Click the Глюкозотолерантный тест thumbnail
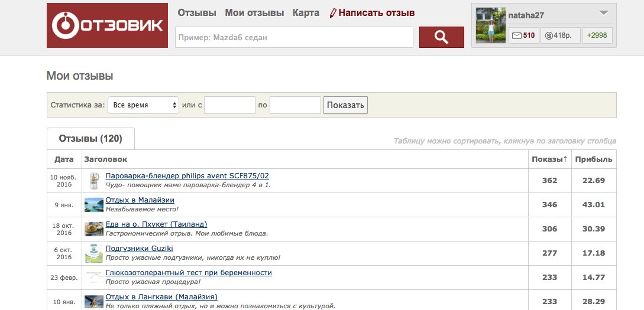This screenshot has width=644, height=310. (94, 277)
